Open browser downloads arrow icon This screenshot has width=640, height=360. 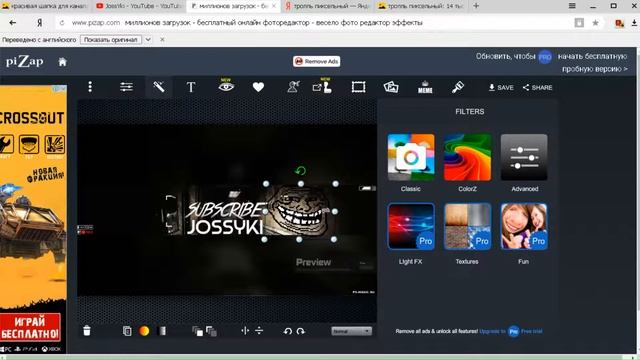(635, 23)
